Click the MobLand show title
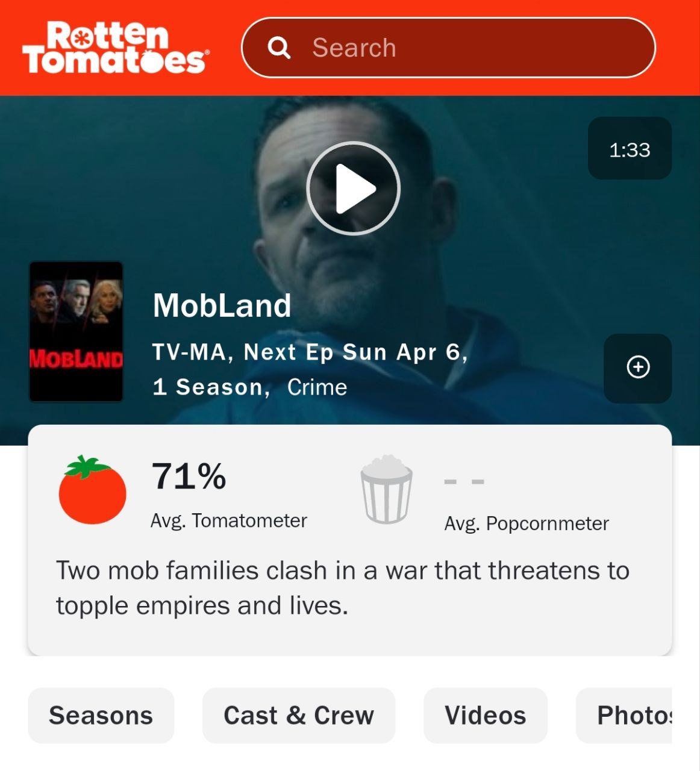The height and width of the screenshot is (771, 700). tap(222, 305)
